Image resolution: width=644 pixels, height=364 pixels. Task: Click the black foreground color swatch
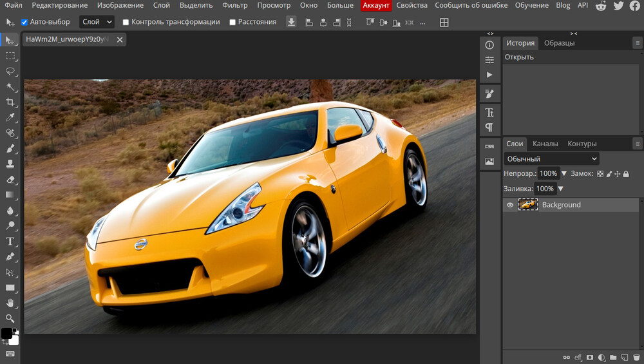[x=6, y=333]
